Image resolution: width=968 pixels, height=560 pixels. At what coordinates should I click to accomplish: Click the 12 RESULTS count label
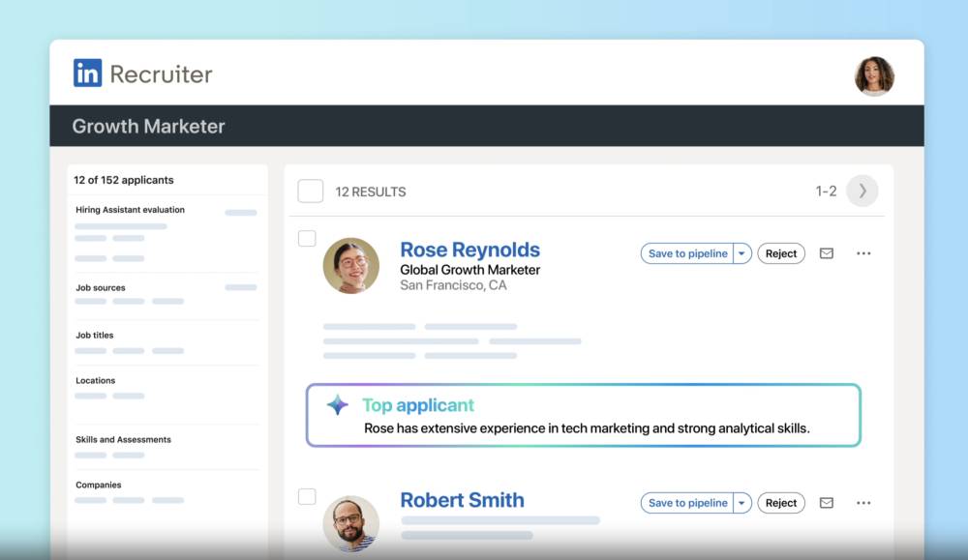[371, 192]
